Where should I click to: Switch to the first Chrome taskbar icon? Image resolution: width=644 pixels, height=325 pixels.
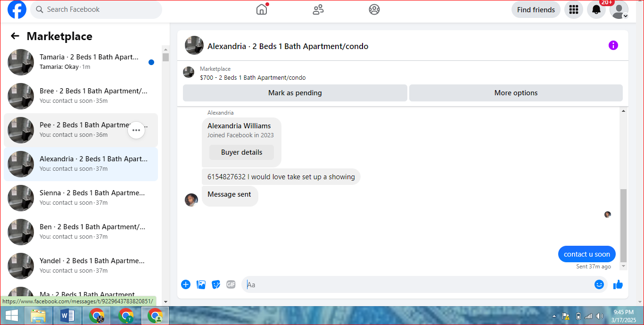(97, 316)
